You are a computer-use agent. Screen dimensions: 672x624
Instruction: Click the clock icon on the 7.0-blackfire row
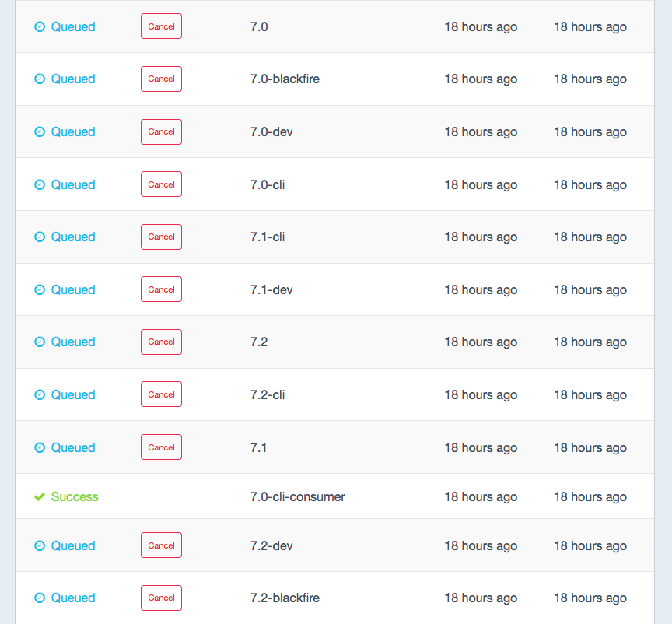pyautogui.click(x=39, y=79)
